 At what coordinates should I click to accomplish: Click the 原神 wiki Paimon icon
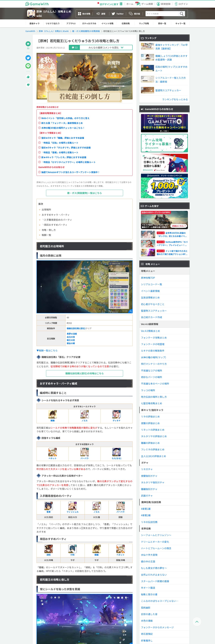pos(31,14)
